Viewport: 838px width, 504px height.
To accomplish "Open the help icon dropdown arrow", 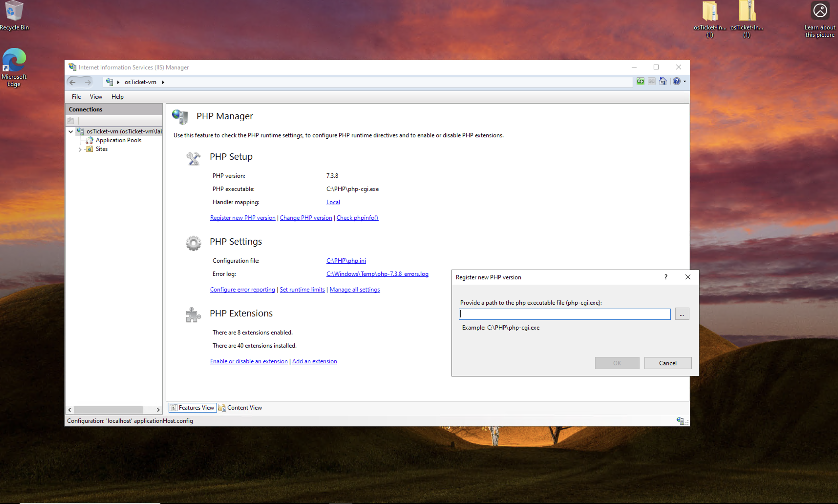I will click(x=684, y=82).
